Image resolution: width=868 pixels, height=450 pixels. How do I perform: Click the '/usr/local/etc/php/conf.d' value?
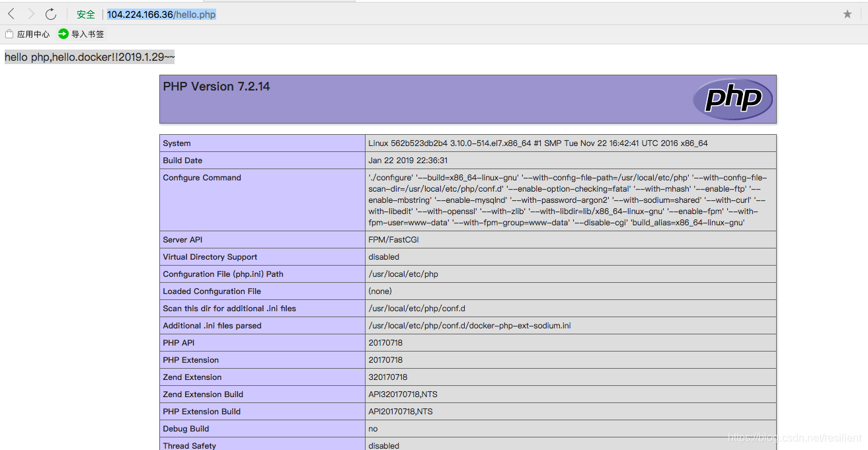coord(416,309)
